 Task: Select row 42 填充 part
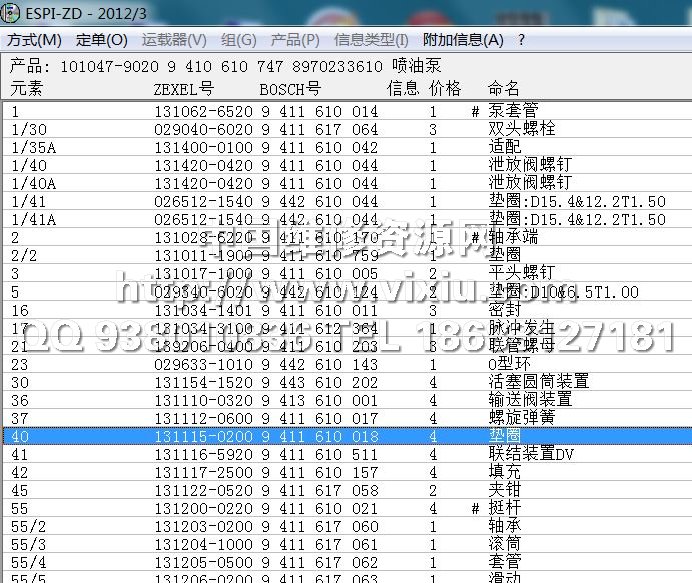tap(505, 472)
